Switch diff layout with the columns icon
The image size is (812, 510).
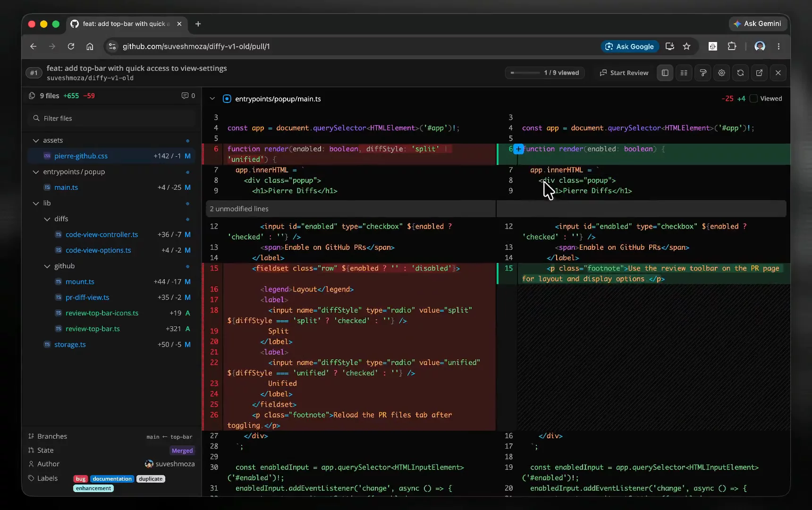684,73
